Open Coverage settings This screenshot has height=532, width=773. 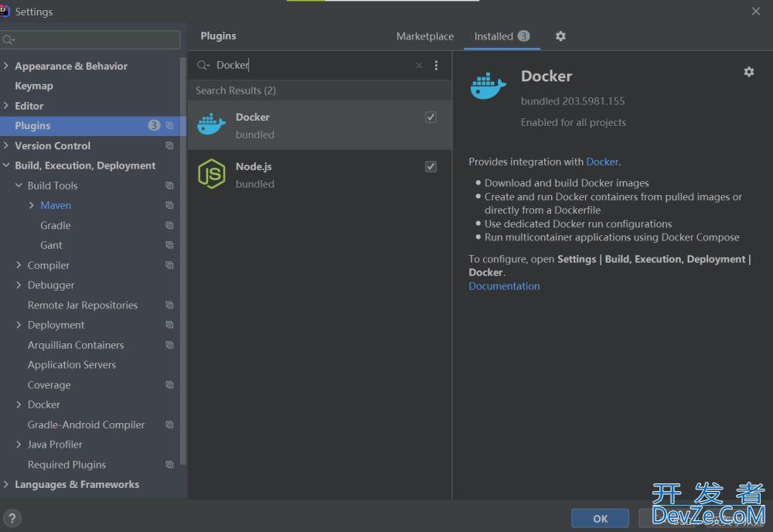[x=49, y=385]
